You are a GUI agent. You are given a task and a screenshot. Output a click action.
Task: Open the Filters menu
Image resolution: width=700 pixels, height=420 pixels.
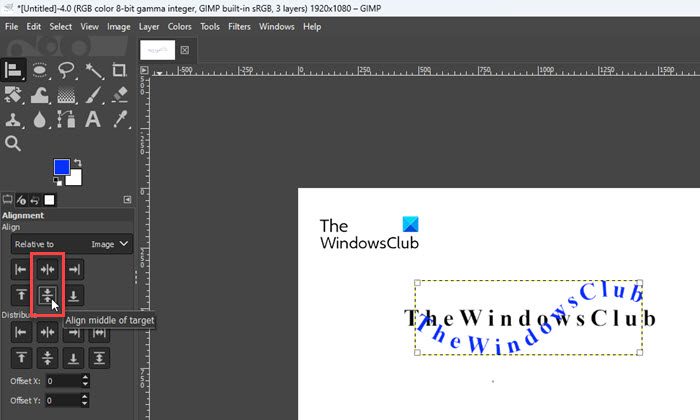(239, 26)
